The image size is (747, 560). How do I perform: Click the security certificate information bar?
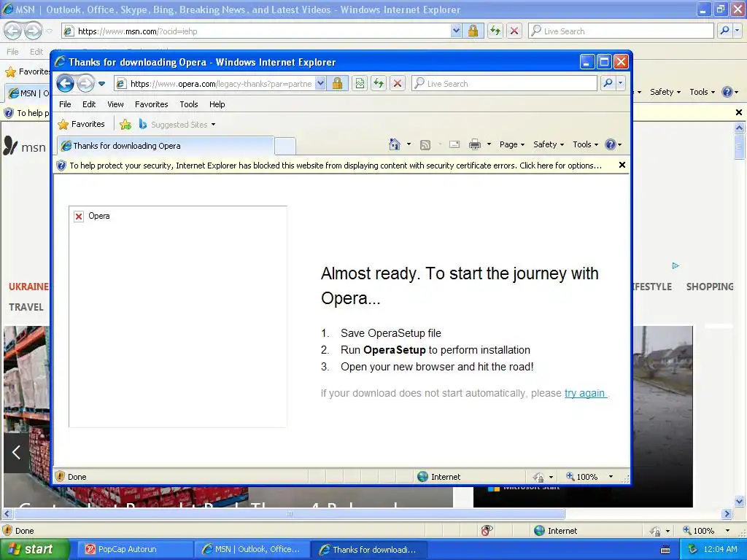tap(336, 166)
